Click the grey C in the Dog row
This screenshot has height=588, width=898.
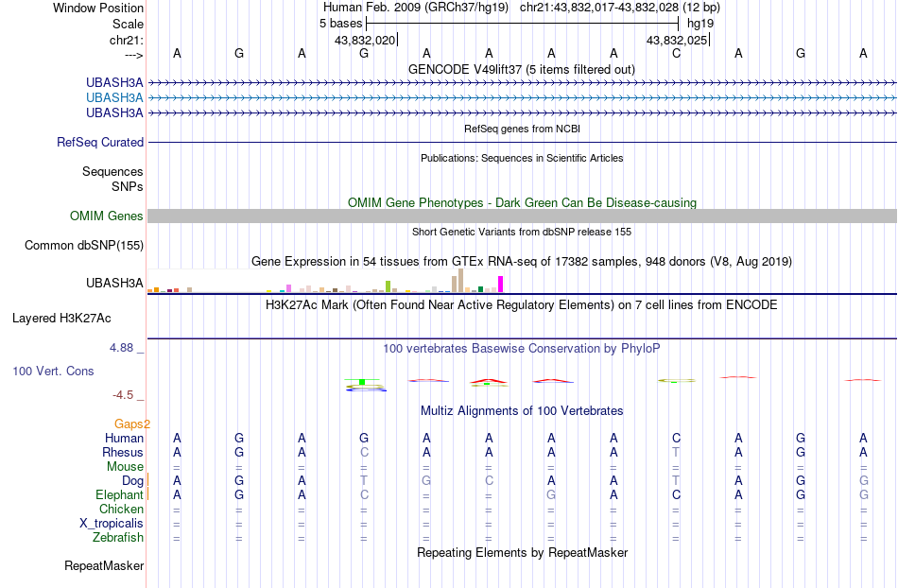click(x=489, y=480)
